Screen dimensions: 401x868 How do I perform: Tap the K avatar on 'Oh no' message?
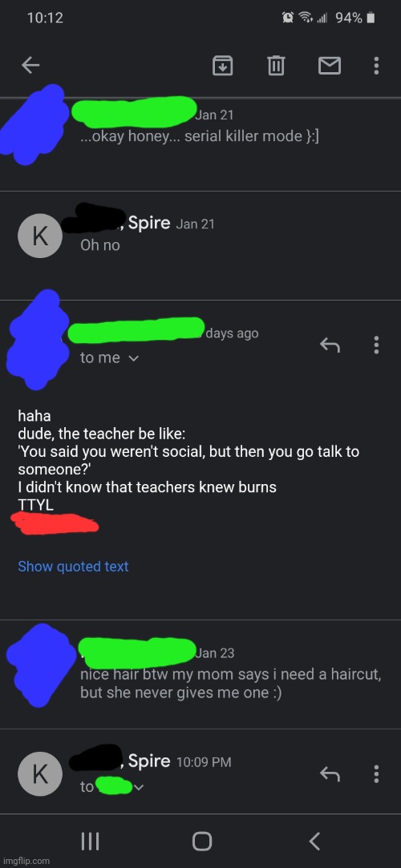[40, 236]
